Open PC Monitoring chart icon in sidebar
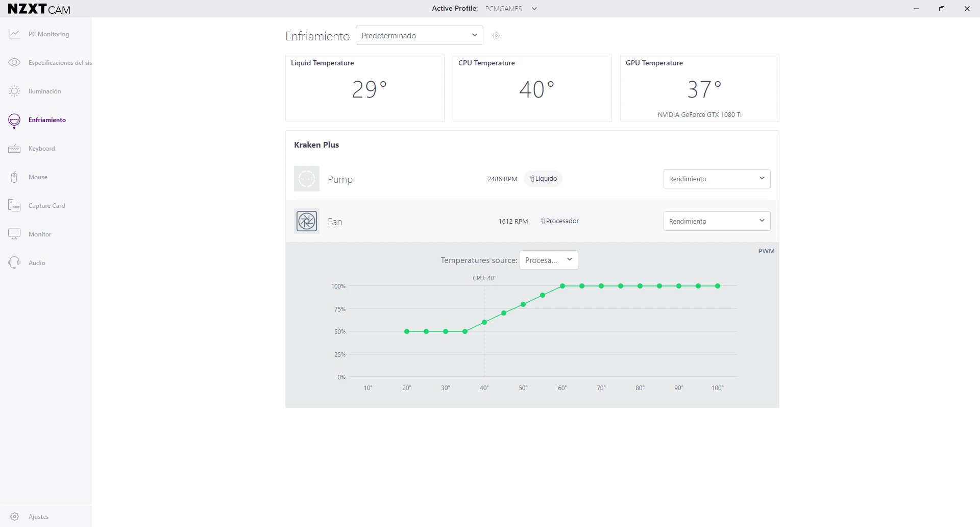 pos(14,34)
